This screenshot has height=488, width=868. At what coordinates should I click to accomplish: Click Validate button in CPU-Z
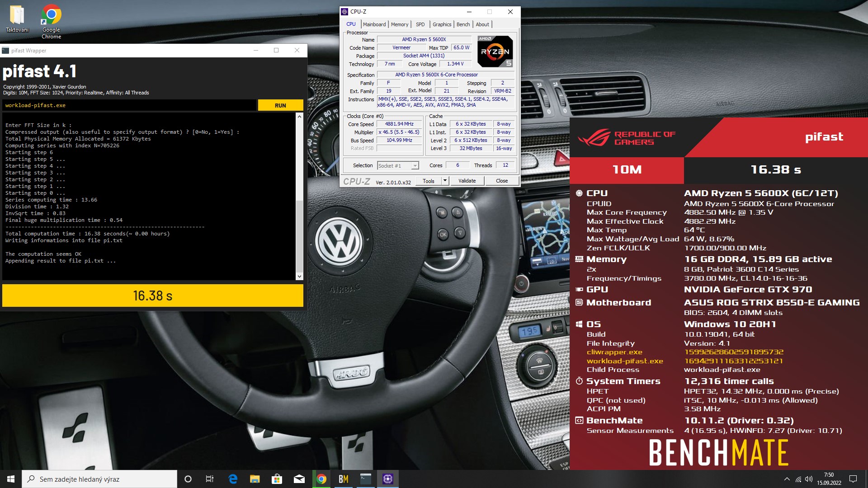pos(467,181)
